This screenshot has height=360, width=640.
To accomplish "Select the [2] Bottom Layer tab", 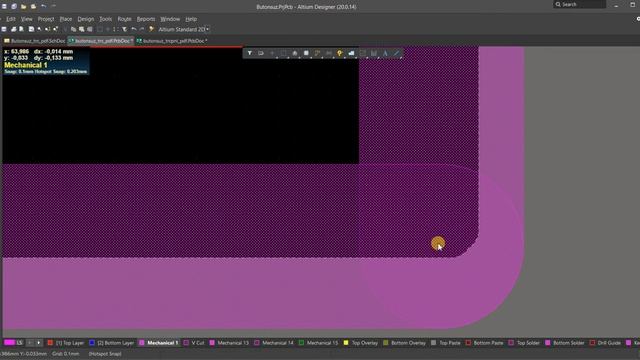I will pos(111,343).
